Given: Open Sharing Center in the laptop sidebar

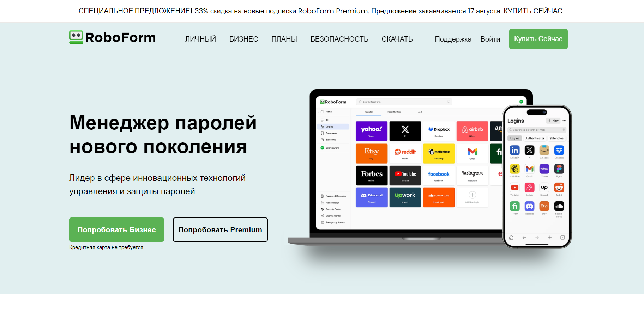Looking at the screenshot, I should pyautogui.click(x=331, y=216).
